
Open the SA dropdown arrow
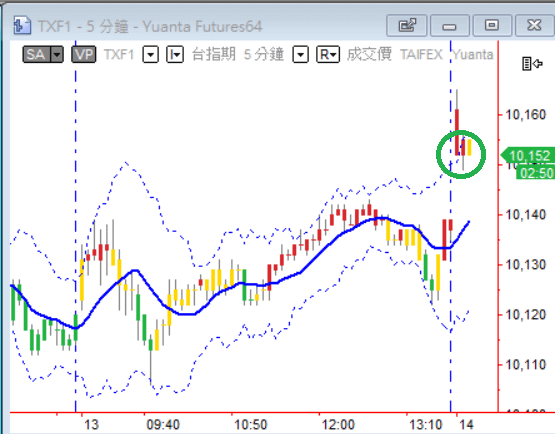(57, 55)
